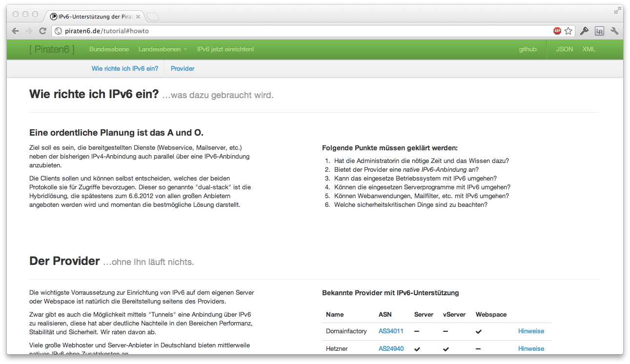The image size is (630, 364).
Task: Click the LR extension icon
Action: (599, 31)
